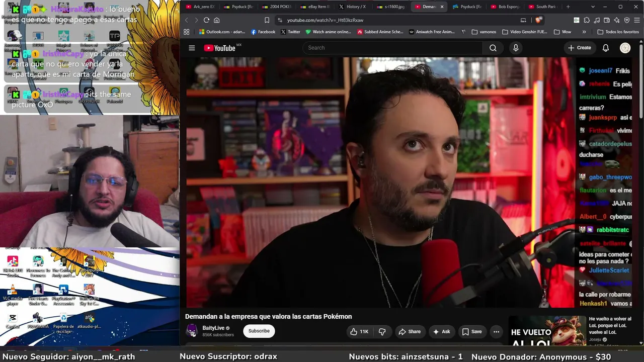
Task: Open YouTube notifications bell
Action: [606, 48]
